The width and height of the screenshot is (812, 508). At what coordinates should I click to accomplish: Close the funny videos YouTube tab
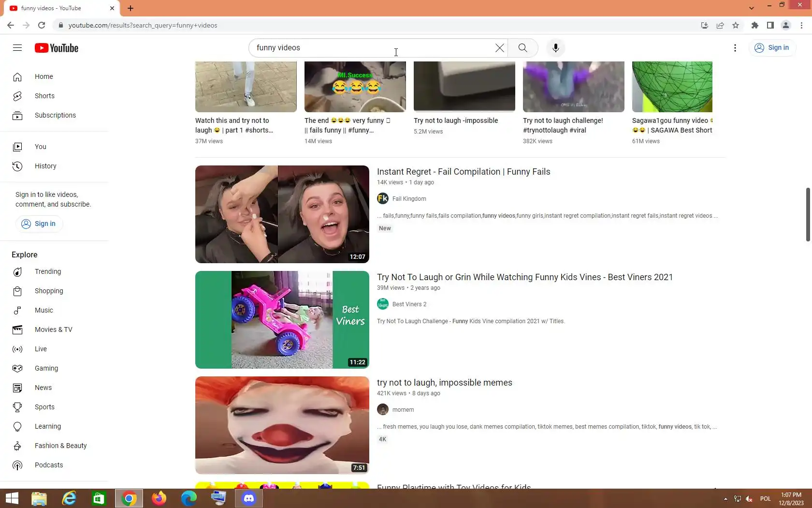112,8
